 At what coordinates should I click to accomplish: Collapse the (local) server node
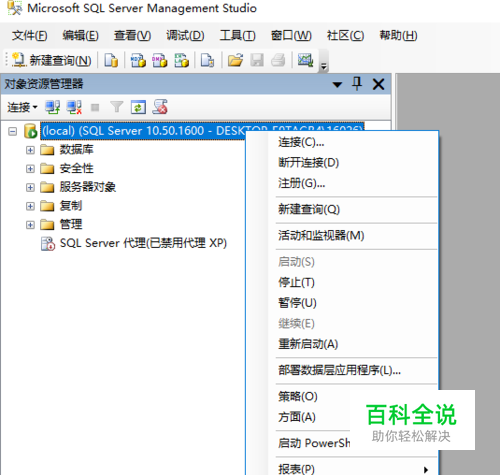pyautogui.click(x=13, y=131)
